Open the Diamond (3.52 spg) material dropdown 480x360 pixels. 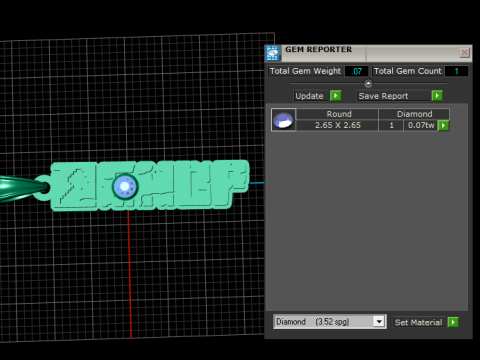379,322
